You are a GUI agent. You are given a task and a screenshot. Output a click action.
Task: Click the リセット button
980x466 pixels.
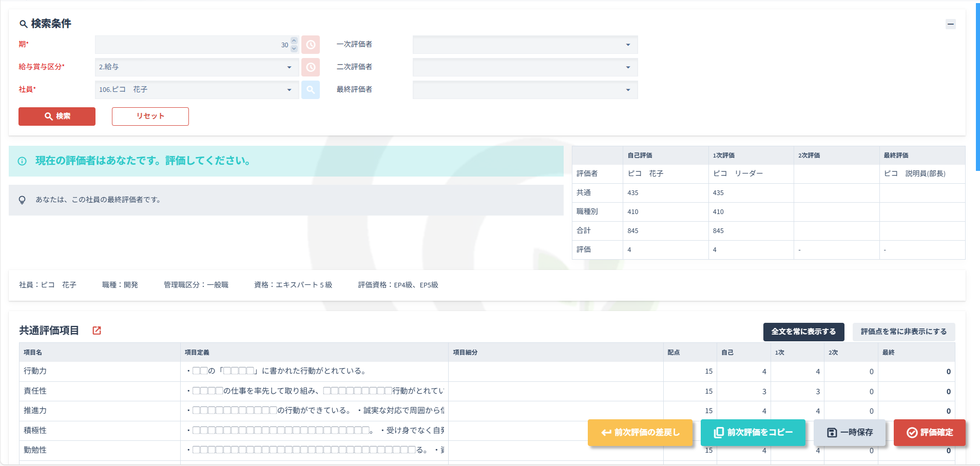[x=150, y=116]
